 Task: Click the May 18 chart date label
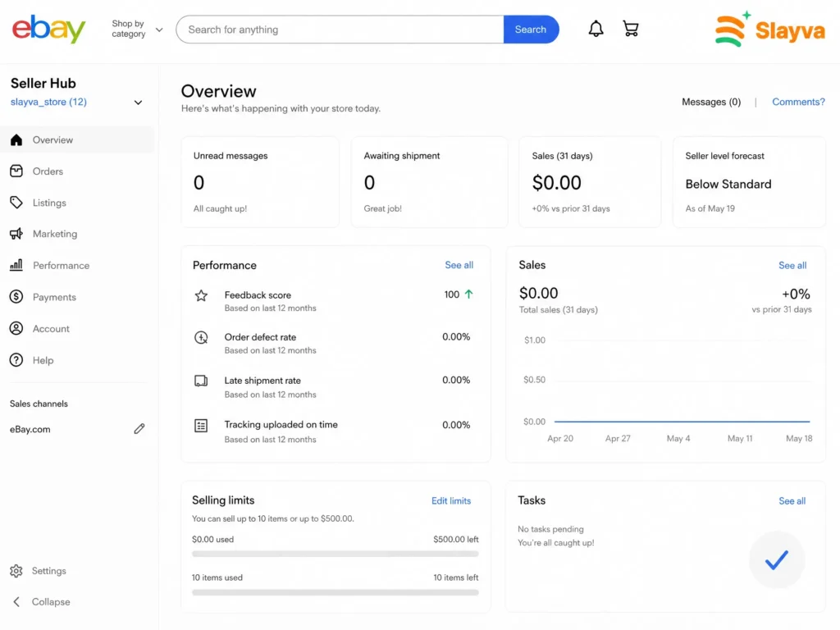pos(799,438)
